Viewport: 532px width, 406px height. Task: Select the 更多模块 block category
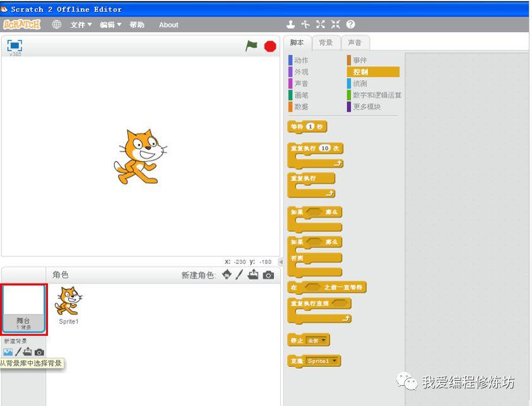[364, 107]
